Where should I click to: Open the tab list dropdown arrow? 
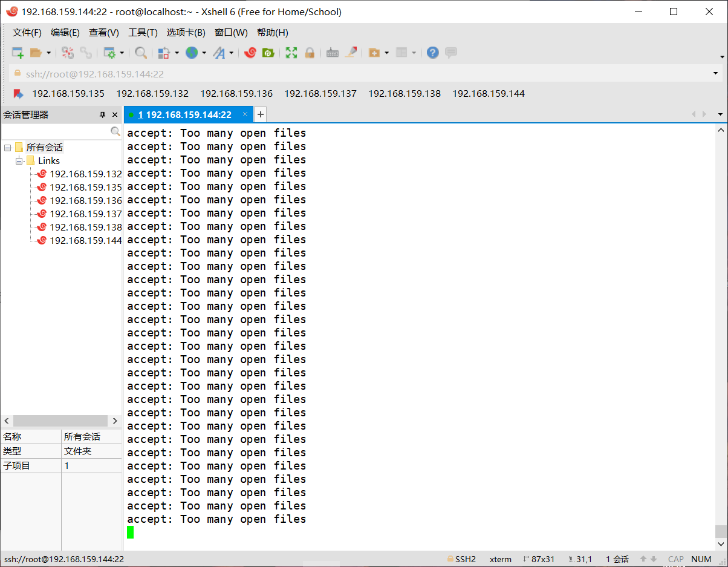point(720,114)
